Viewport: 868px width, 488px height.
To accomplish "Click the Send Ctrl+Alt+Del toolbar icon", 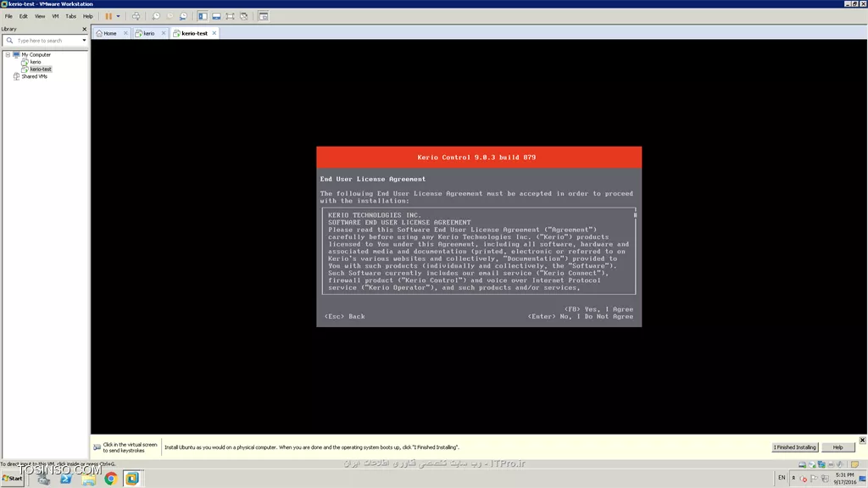I will (x=136, y=16).
